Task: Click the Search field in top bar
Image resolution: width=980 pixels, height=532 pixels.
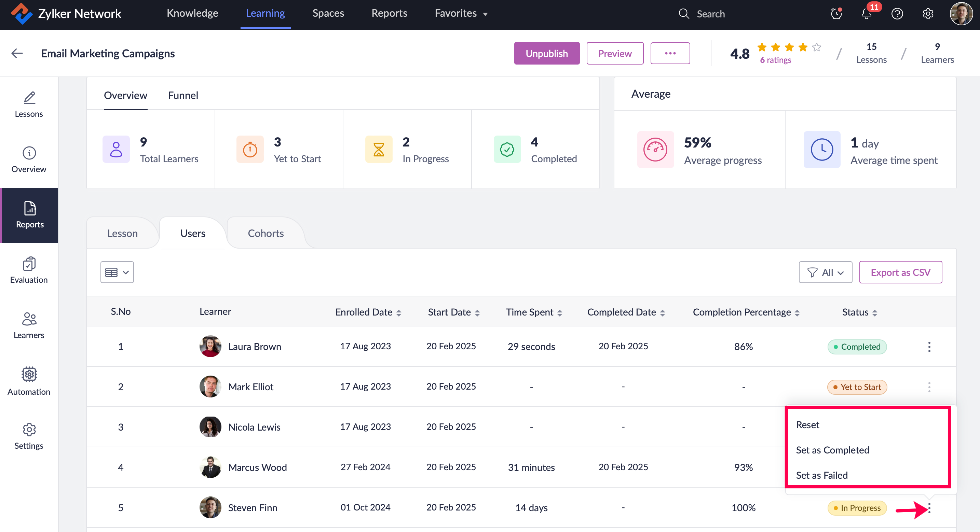Action: click(710, 14)
